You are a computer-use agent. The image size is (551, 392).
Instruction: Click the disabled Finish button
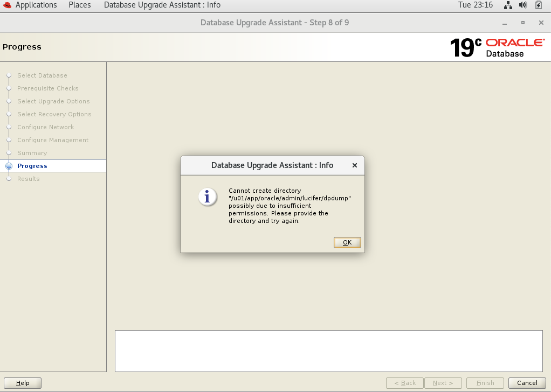485,383
